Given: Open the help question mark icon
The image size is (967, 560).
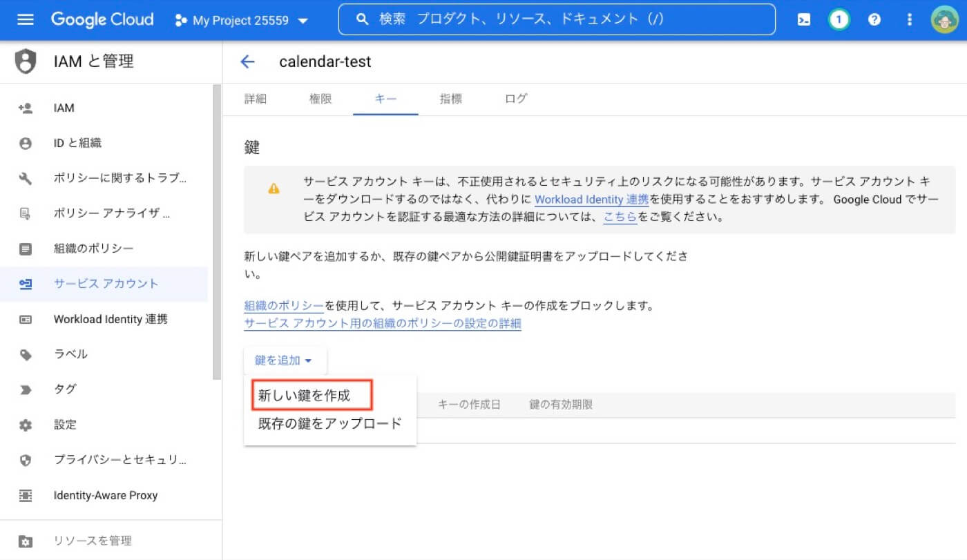Looking at the screenshot, I should [x=874, y=20].
